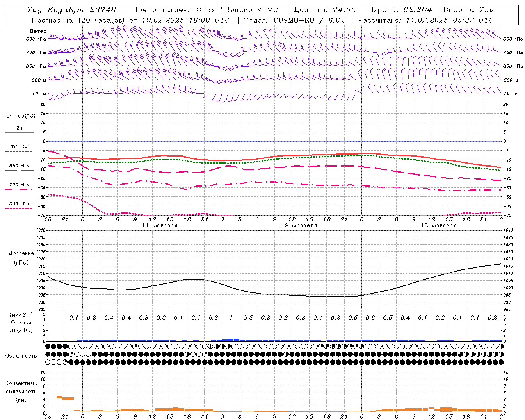Select the (мм/1ч.) unit label
The width and height of the screenshot is (525, 420).
click(x=21, y=330)
